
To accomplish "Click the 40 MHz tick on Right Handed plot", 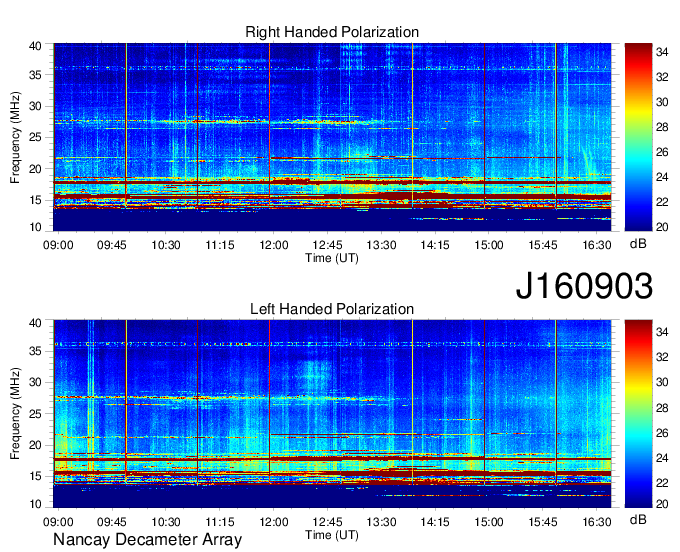I will click(36, 46).
